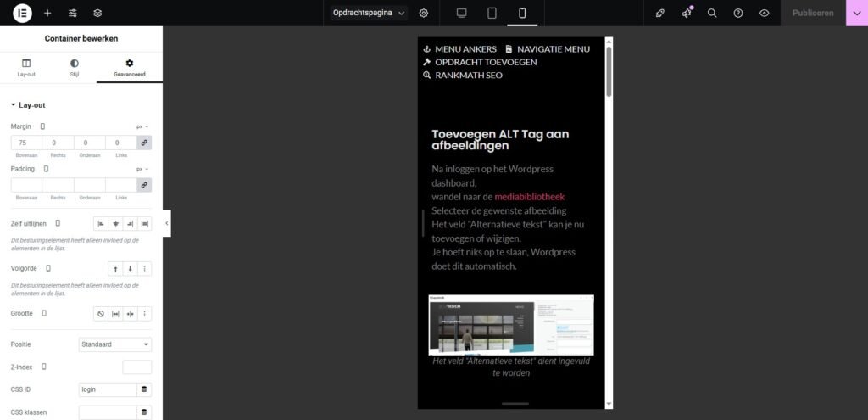Image resolution: width=868 pixels, height=420 pixels.
Task: Open the add element plus icon
Action: (x=47, y=13)
